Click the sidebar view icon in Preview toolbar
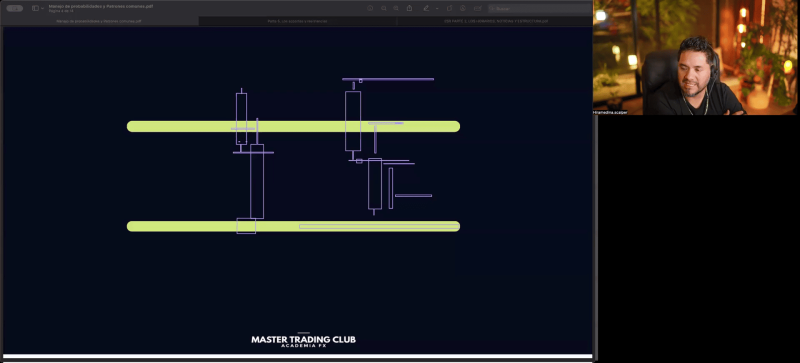The width and height of the screenshot is (800, 363). (x=35, y=8)
